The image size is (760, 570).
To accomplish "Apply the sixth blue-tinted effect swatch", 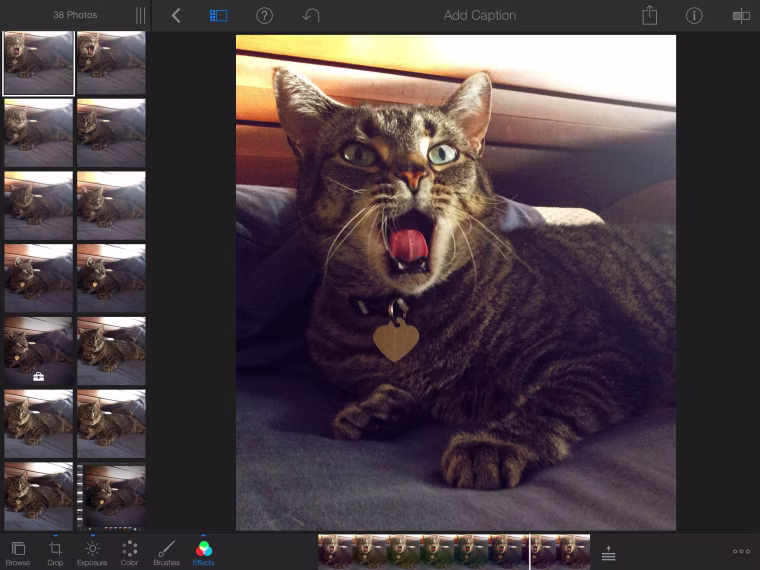I will pyautogui.click(x=505, y=552).
